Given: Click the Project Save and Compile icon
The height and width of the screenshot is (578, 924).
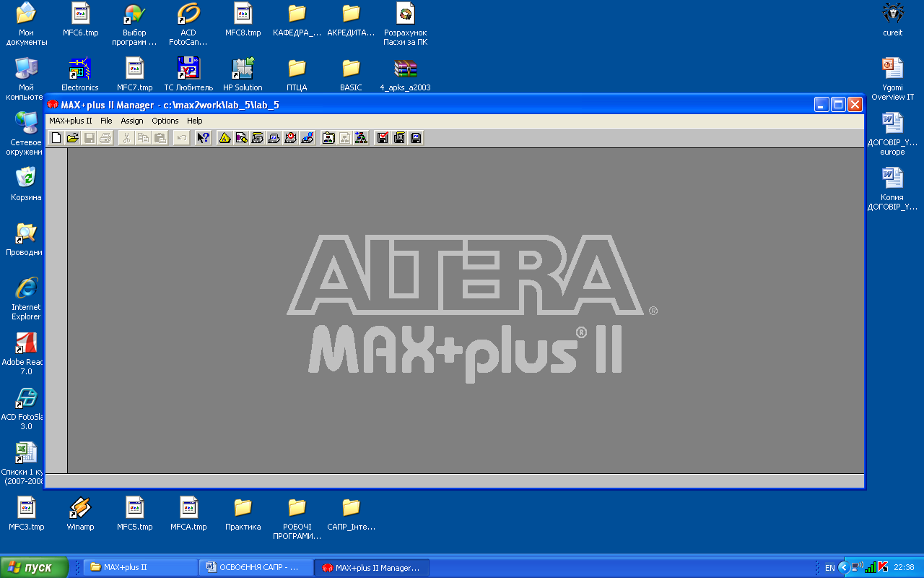Looking at the screenshot, I should [x=399, y=137].
